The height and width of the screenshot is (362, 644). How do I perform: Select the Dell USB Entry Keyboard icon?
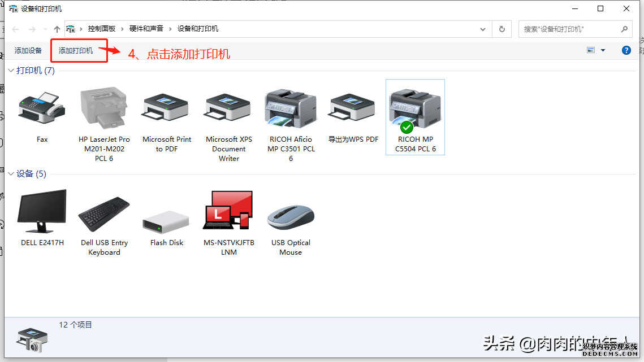pyautogui.click(x=104, y=214)
